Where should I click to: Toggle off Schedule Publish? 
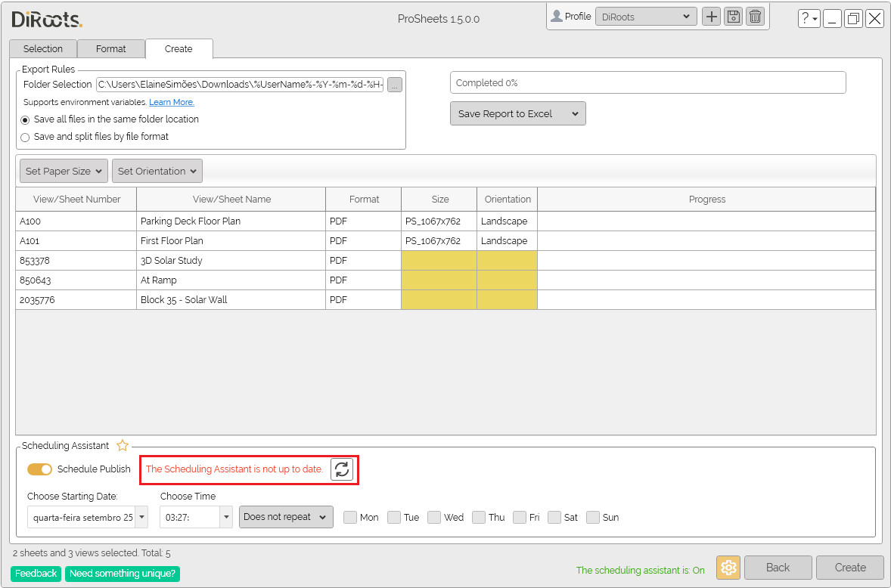point(39,469)
